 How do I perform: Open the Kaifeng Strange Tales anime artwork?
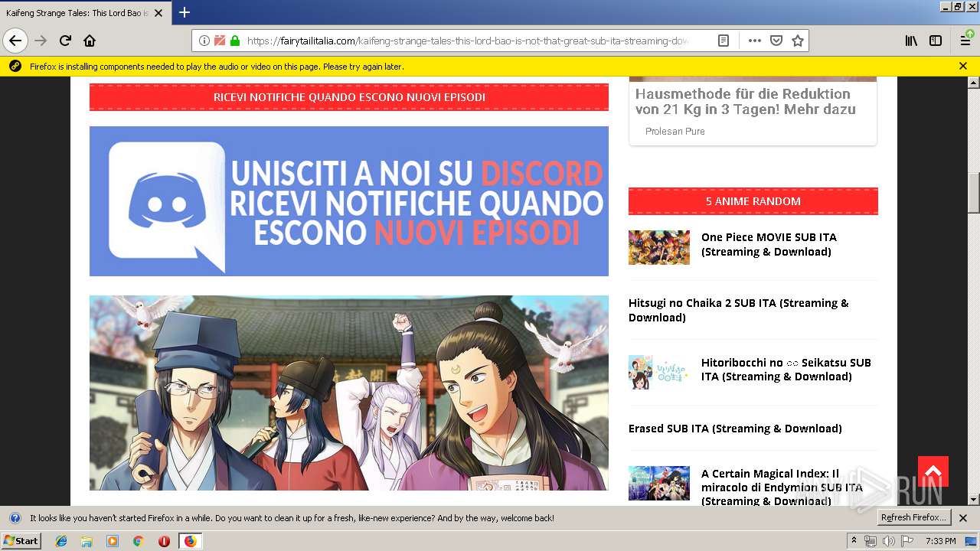coord(349,393)
